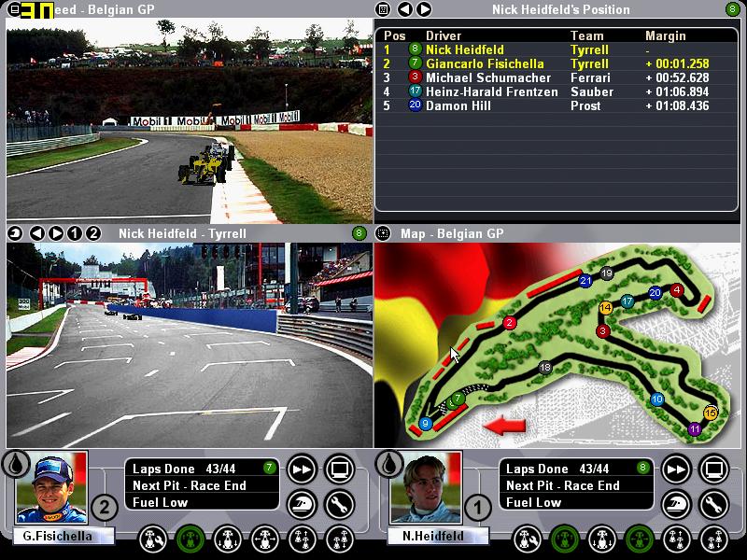This screenshot has height=560, width=747.
Task: Click the Team column header
Action: point(587,35)
